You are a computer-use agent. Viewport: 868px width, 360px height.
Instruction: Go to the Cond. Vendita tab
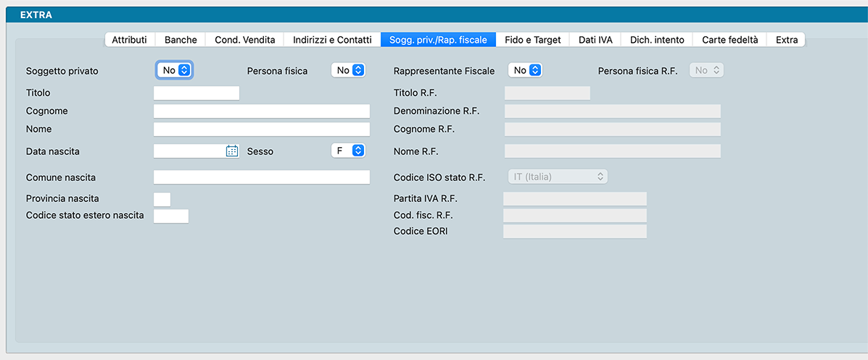click(x=244, y=40)
